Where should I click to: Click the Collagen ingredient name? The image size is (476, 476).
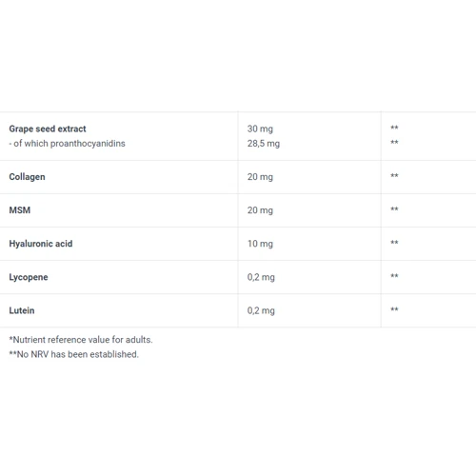(27, 177)
